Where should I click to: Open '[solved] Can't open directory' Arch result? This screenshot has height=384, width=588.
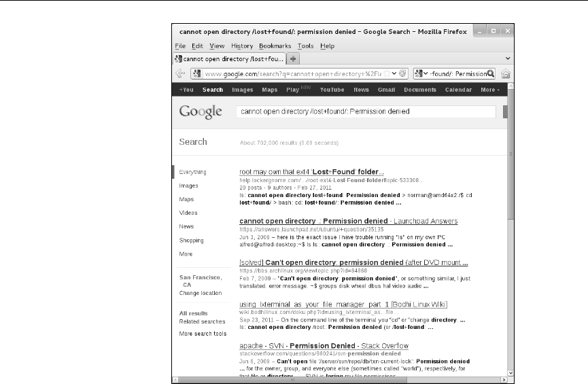coord(353,262)
